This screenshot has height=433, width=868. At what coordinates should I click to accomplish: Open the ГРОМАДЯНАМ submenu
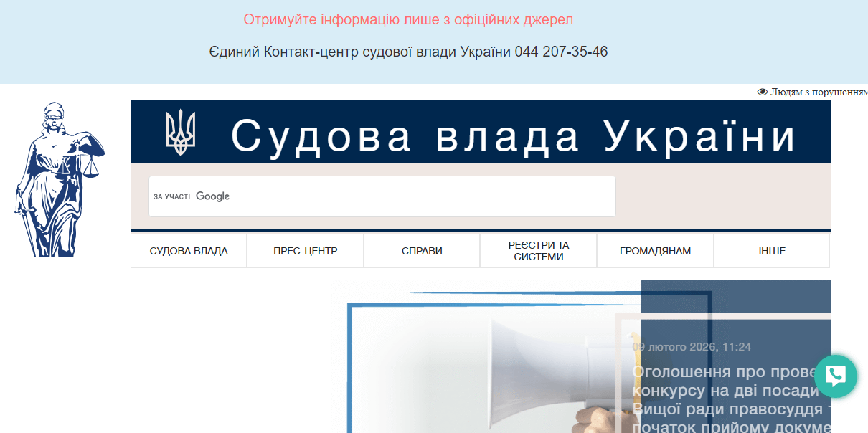(x=655, y=250)
